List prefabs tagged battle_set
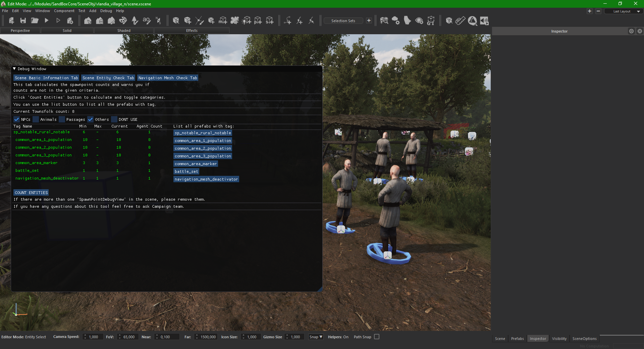This screenshot has height=349, width=644. 186,171
